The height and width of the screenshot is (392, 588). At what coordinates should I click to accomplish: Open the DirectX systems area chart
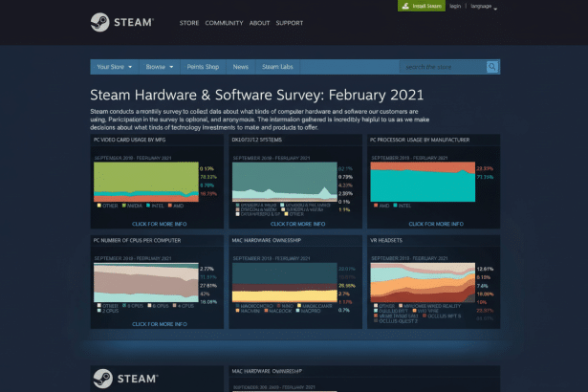click(x=285, y=182)
